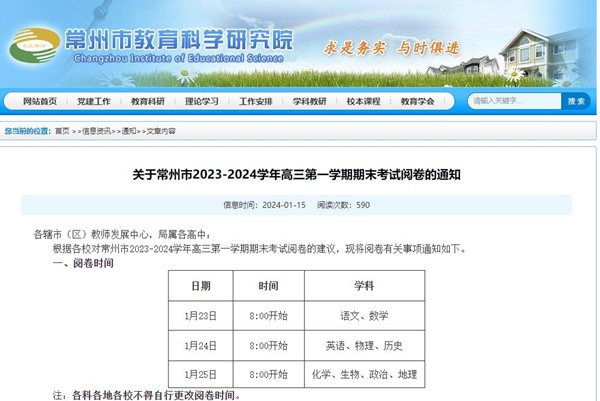
Task: Click the 各辖市（区）教师发展中心 greeting line
Action: [122, 234]
